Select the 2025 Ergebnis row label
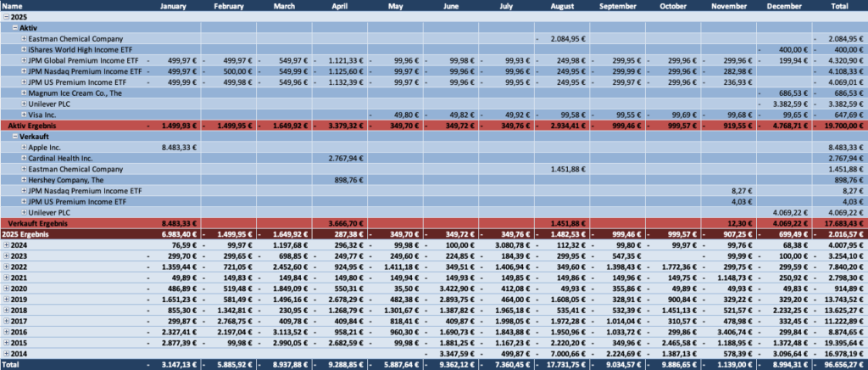Image resolution: width=868 pixels, height=370 pixels. click(x=28, y=233)
